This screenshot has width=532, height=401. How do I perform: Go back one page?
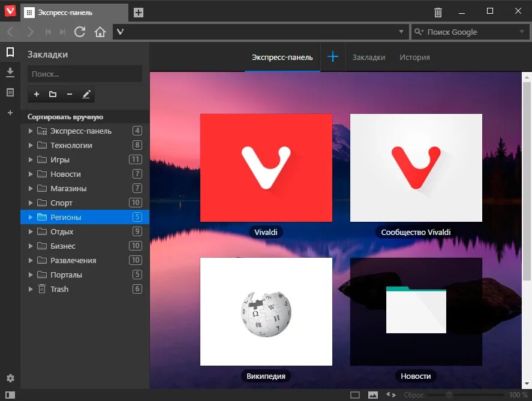pos(10,32)
